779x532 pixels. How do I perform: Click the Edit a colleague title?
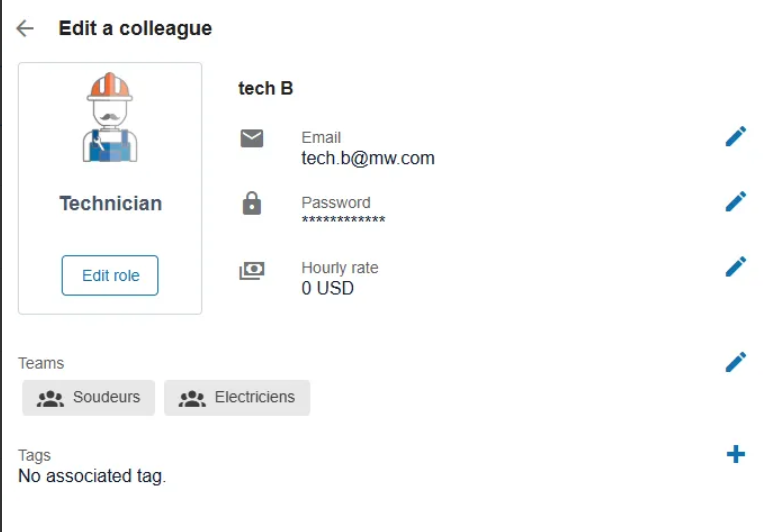pos(135,28)
